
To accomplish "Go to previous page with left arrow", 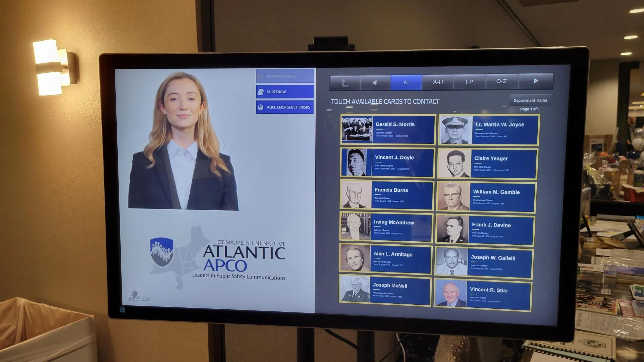I will pyautogui.click(x=375, y=82).
